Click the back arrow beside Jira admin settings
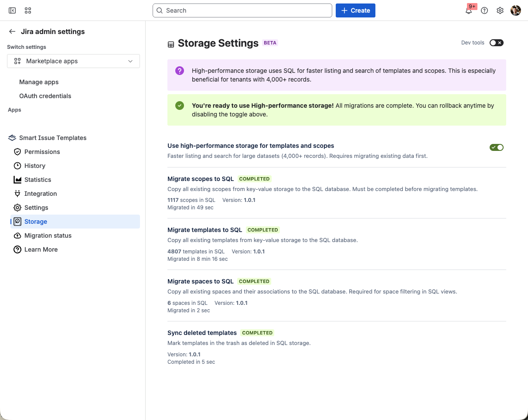 (x=12, y=31)
